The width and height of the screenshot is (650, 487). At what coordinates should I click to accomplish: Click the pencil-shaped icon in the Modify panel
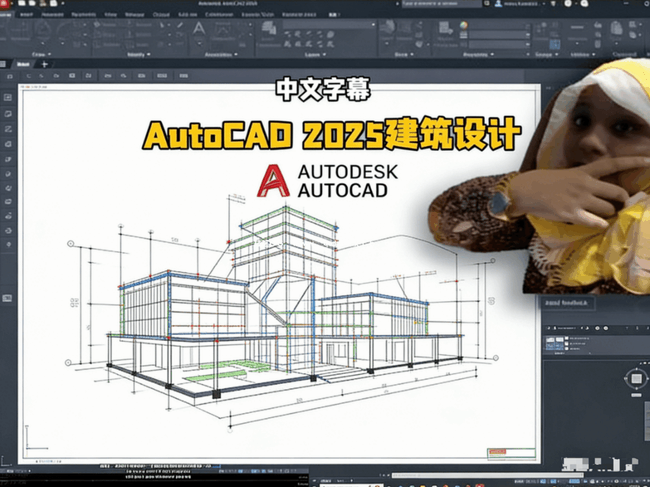(x=180, y=26)
